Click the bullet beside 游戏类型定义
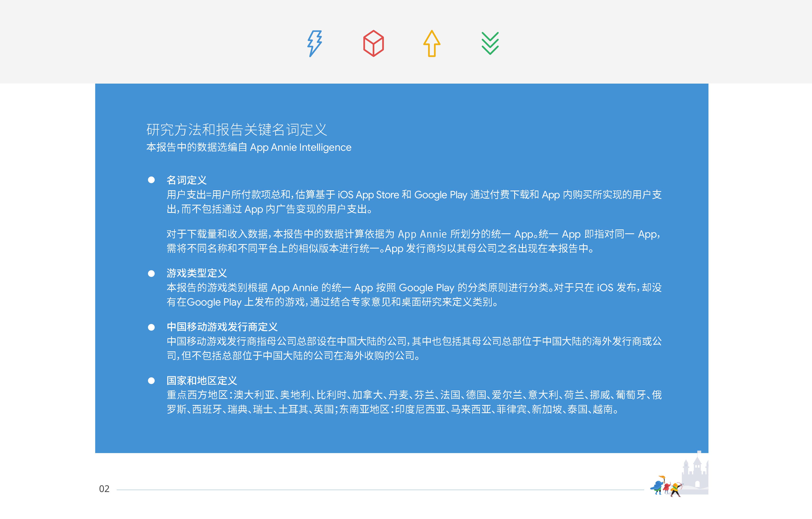 coord(151,273)
